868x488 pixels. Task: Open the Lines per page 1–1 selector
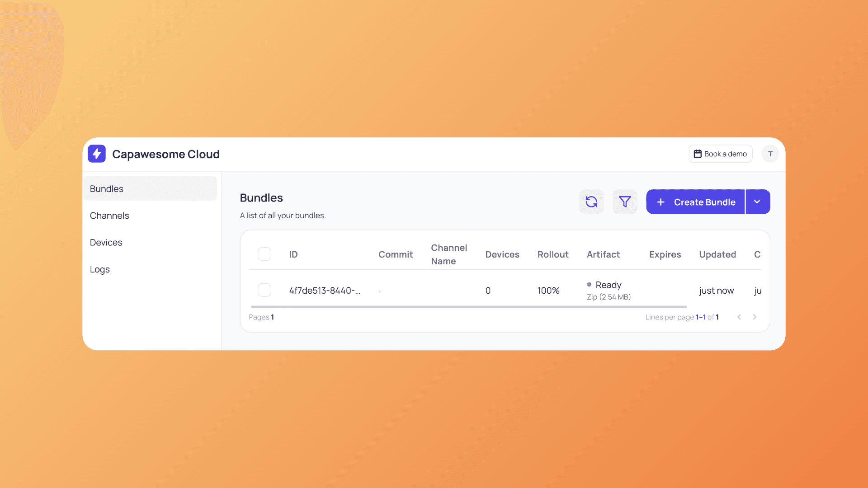coord(700,317)
